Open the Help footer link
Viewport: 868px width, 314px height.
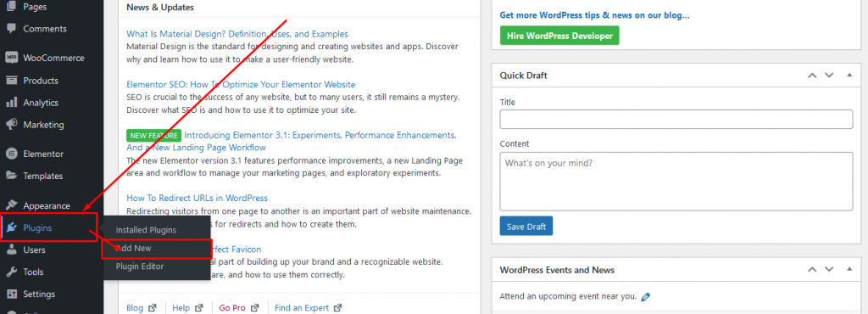(181, 308)
